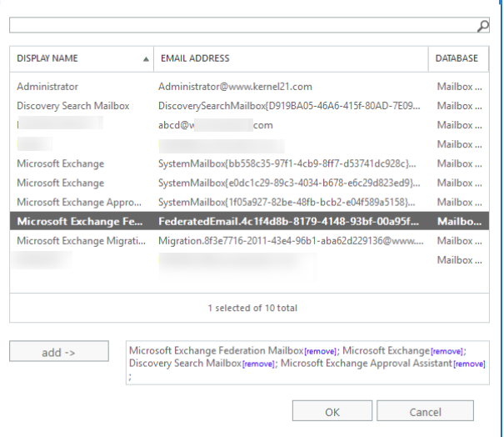Image resolution: width=504 pixels, height=437 pixels.
Task: Click the '1 selected of 10 total' status text
Action: [x=252, y=308]
